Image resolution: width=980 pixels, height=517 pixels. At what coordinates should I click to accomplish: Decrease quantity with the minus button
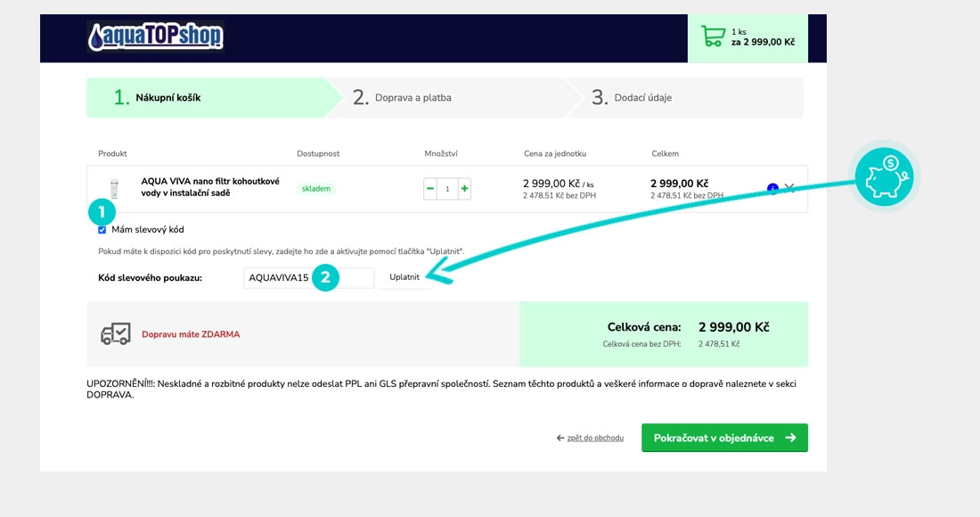point(430,189)
